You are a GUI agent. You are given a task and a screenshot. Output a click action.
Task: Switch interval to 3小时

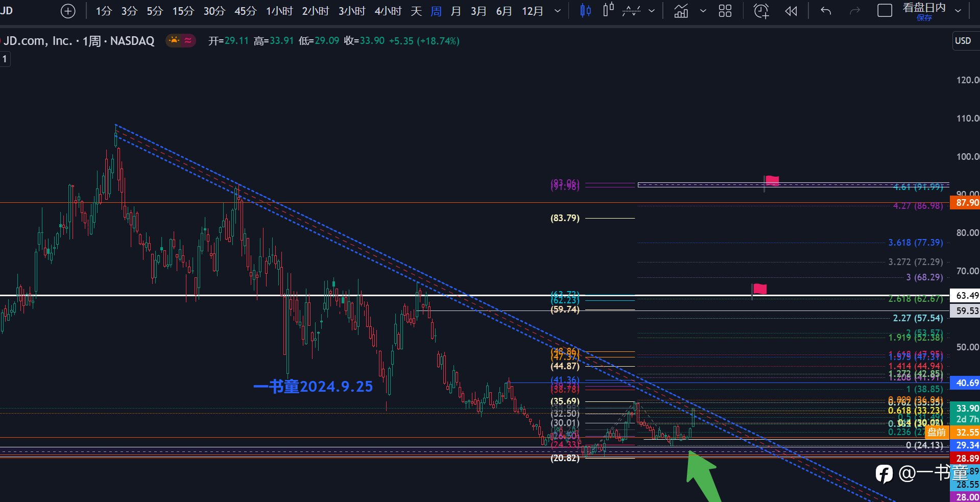point(352,11)
